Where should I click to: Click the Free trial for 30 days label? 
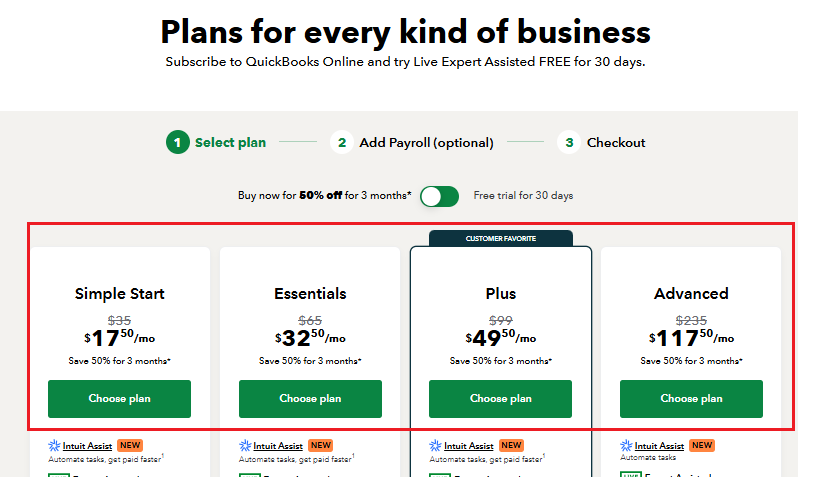[x=523, y=196]
